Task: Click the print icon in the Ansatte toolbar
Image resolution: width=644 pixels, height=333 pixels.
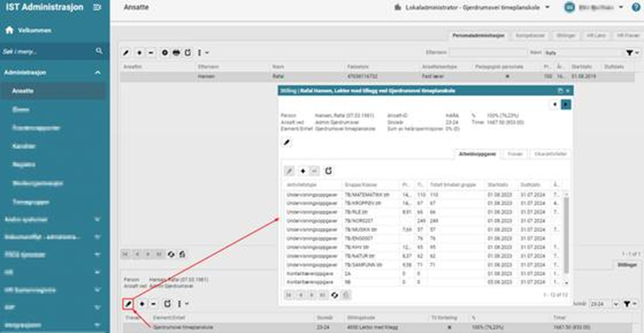Action: 176,53
